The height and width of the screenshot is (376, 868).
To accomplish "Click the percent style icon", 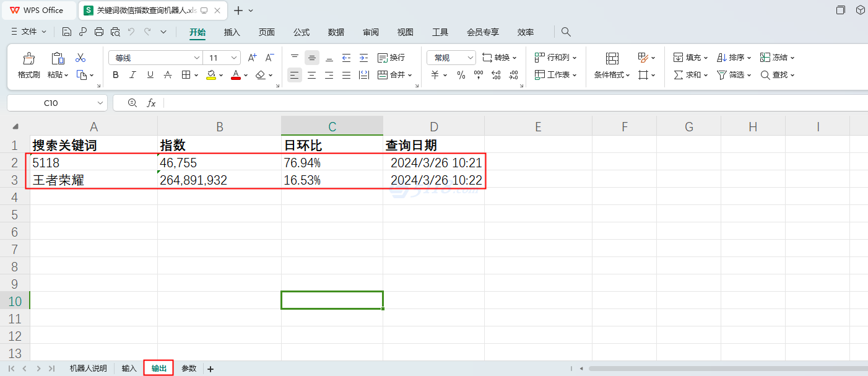I will pyautogui.click(x=461, y=75).
